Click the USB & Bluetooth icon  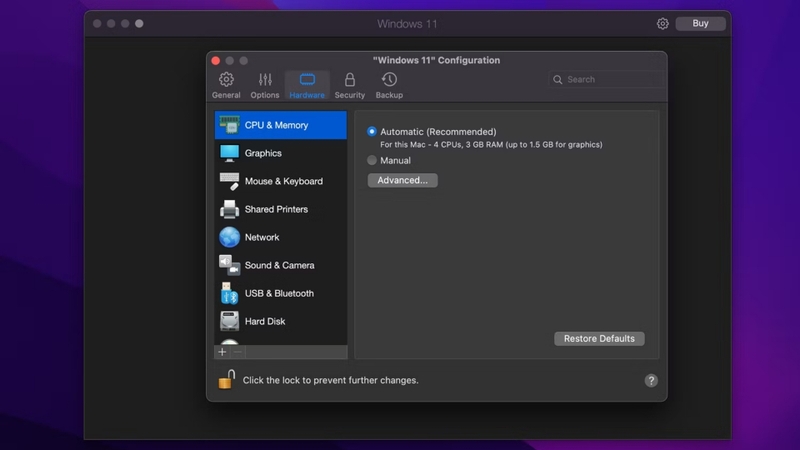(229, 293)
